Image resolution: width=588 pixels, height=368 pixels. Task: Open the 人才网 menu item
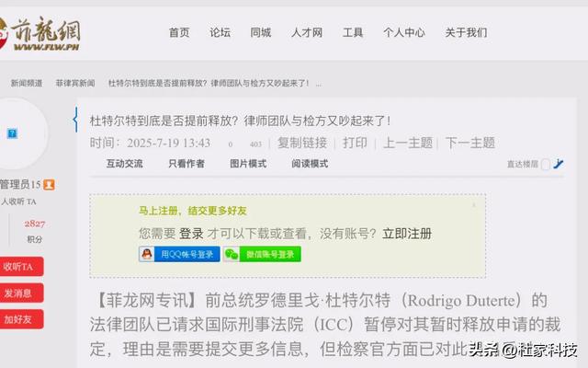(x=307, y=33)
